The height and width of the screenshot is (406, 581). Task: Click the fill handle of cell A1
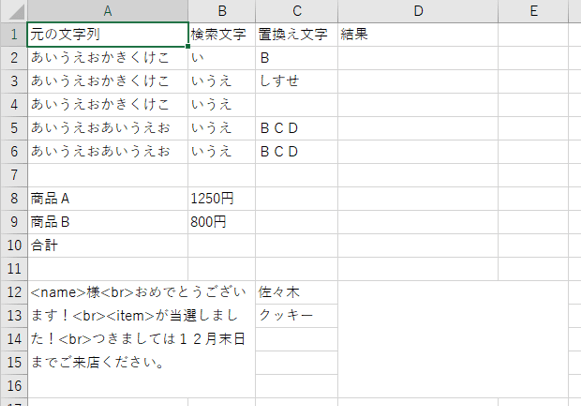[188, 46]
